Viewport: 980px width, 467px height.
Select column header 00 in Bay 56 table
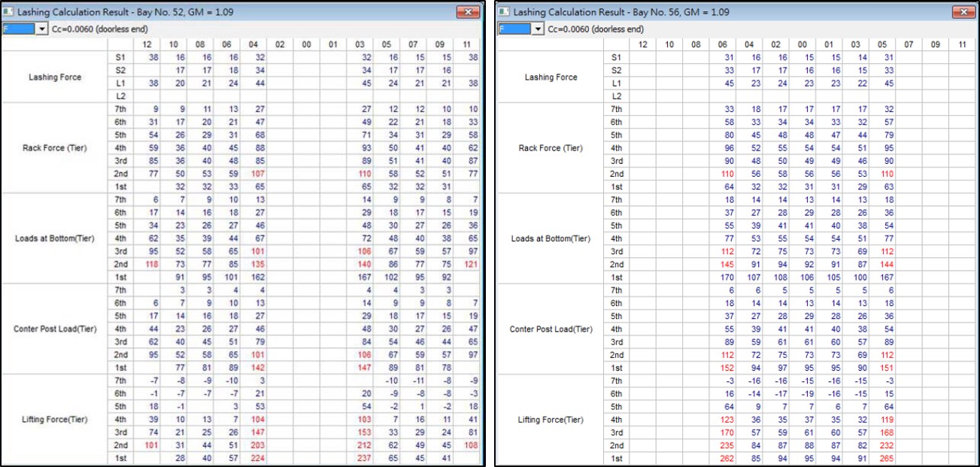coord(803,45)
